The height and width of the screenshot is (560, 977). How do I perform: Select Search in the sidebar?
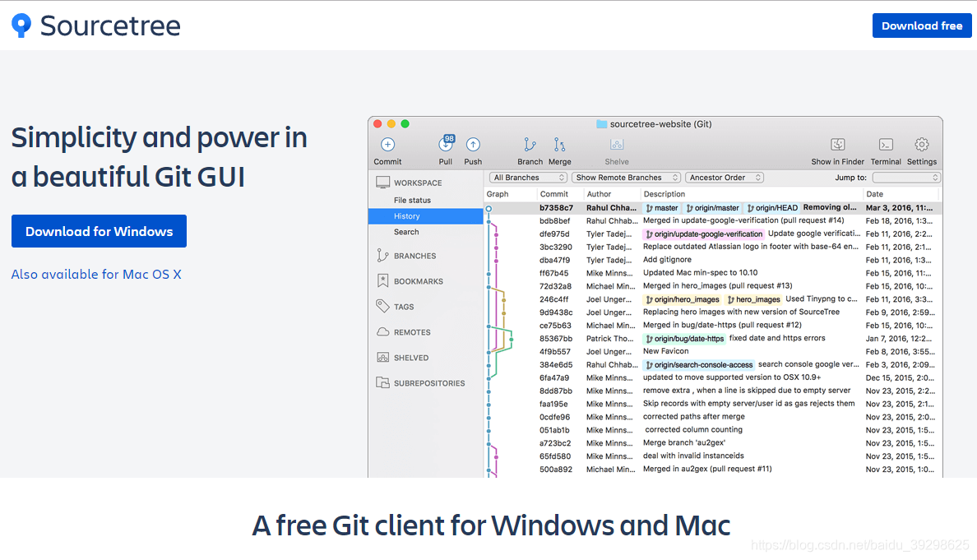[x=406, y=232]
